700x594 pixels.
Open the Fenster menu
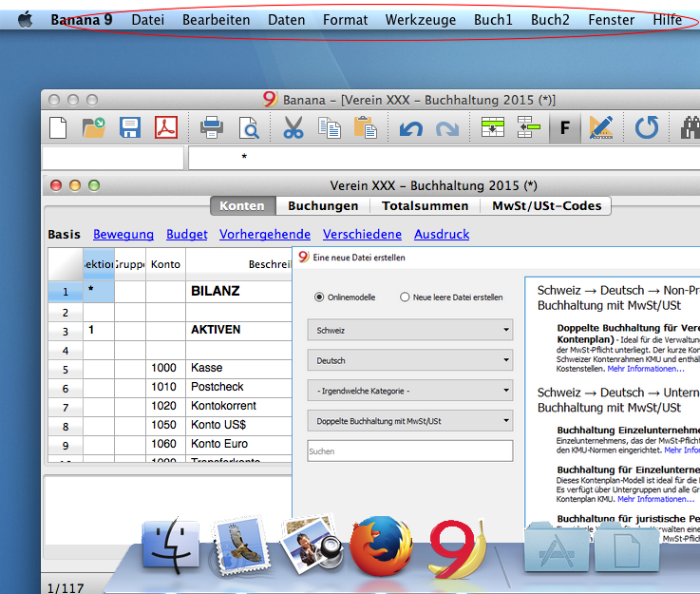(611, 20)
